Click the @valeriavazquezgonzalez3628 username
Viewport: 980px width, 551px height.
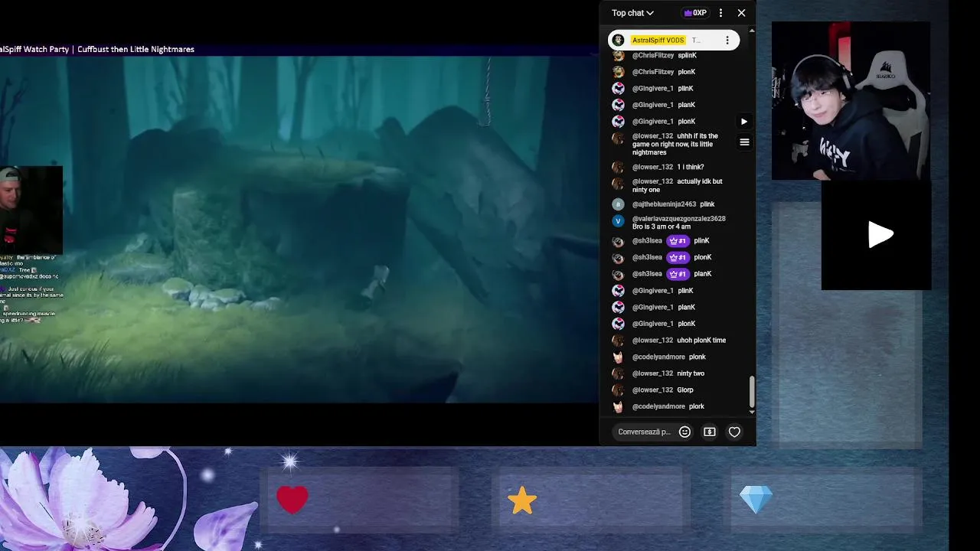[x=679, y=219]
